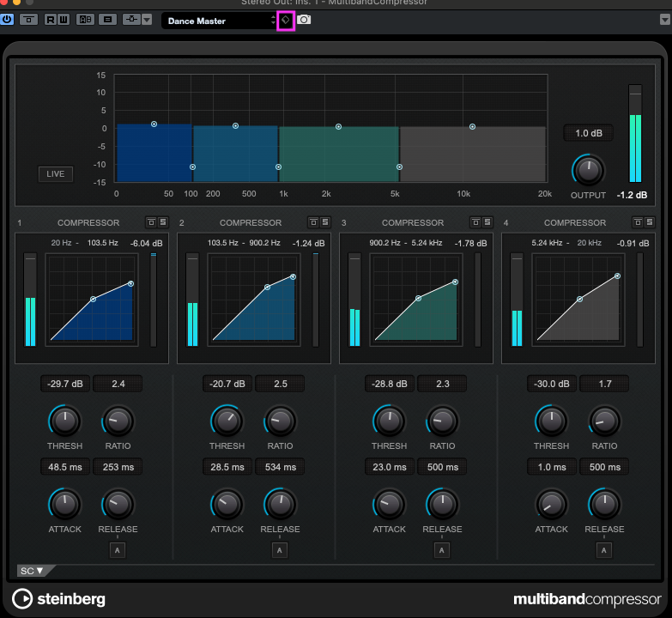Click band 1 upper frequency 103.5 Hz
This screenshot has height=618, width=672.
pyautogui.click(x=102, y=243)
